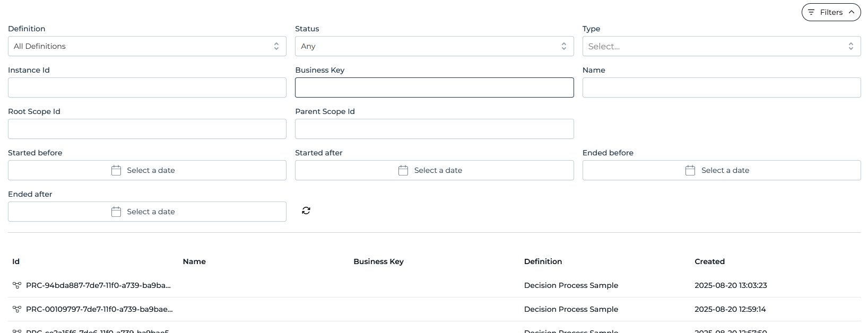The image size is (868, 333).
Task: Click calendar icon in Started after field
Action: (403, 170)
